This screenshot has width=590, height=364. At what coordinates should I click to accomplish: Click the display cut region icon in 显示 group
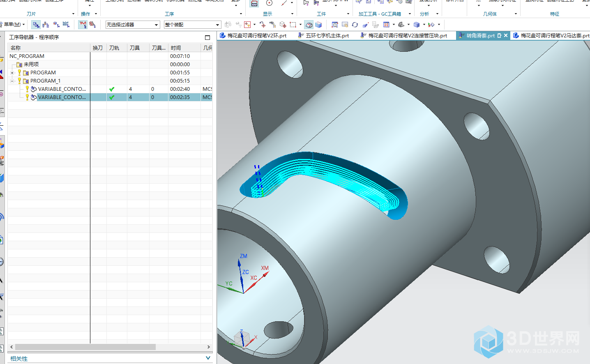[x=254, y=3]
